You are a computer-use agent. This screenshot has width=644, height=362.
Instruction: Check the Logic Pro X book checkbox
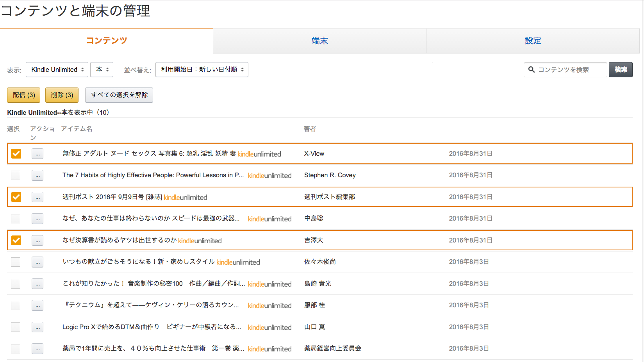point(16,327)
